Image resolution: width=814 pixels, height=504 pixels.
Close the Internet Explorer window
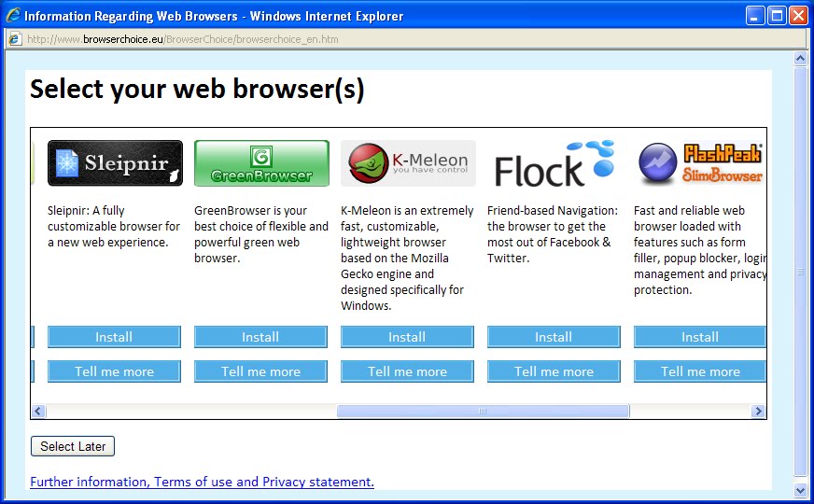(798, 16)
